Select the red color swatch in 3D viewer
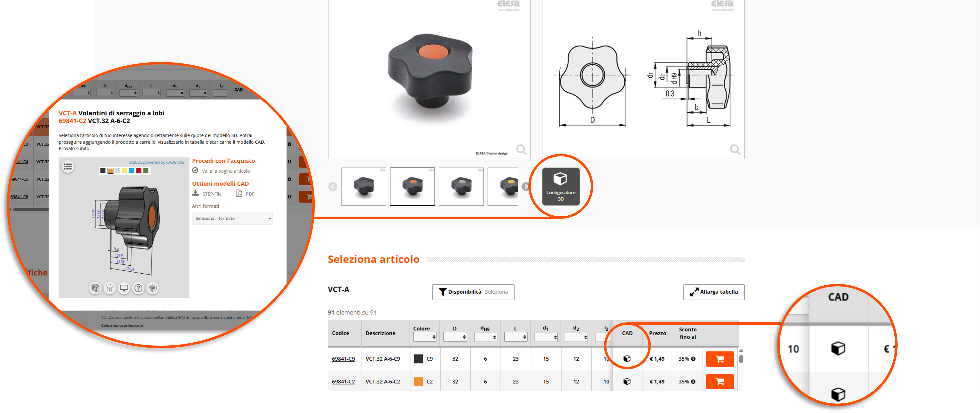Image resolution: width=980 pixels, height=413 pixels. (139, 170)
